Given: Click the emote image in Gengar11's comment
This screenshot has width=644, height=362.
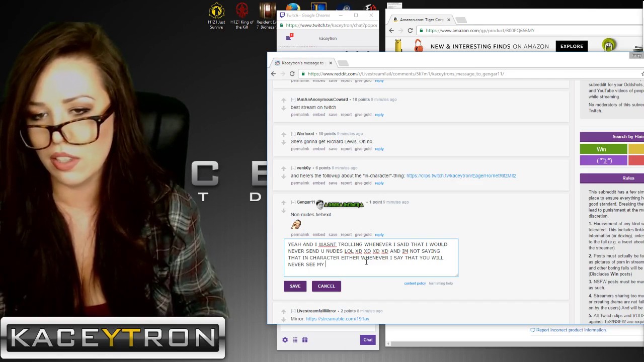Looking at the screenshot, I should coord(296,224).
